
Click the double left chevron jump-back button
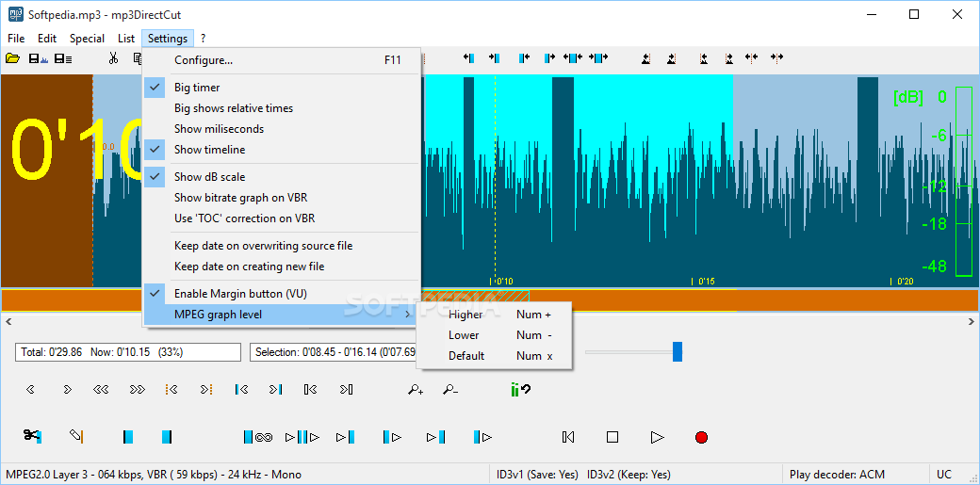tap(101, 389)
